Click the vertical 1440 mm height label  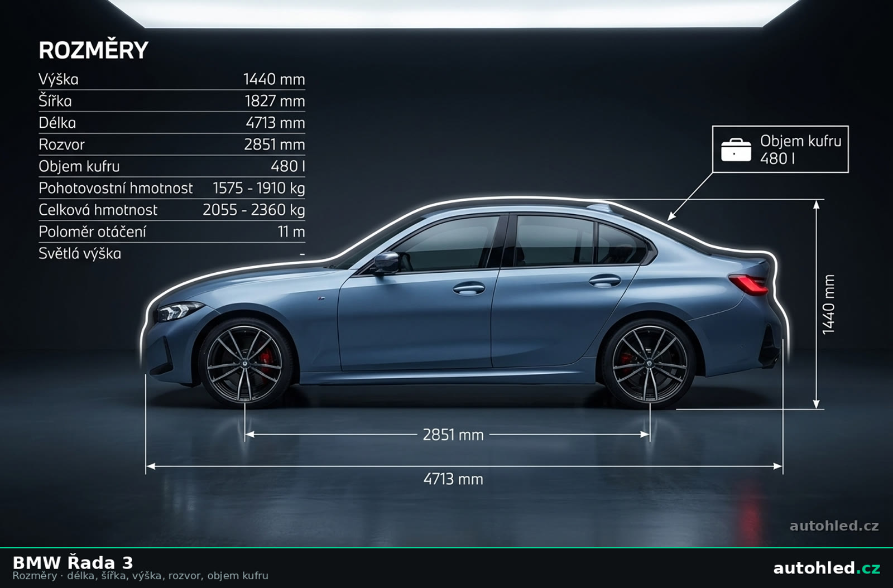(x=829, y=305)
